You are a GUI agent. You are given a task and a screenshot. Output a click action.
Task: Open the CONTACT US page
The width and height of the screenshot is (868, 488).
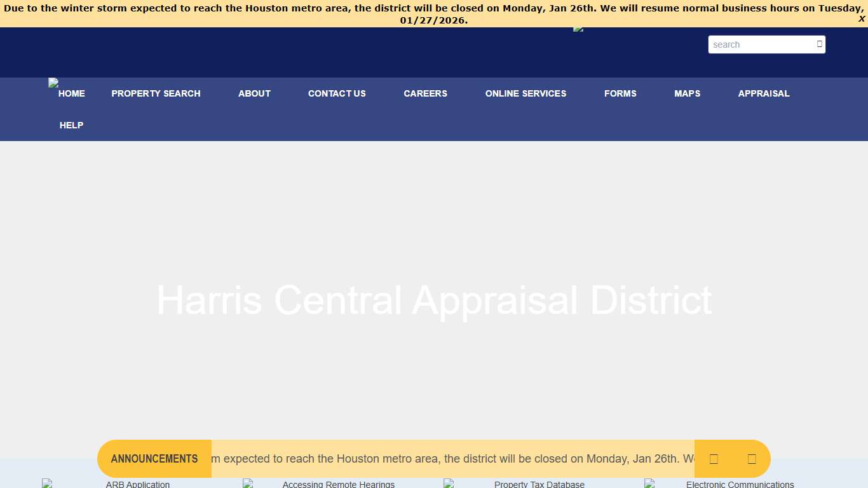pyautogui.click(x=337, y=93)
